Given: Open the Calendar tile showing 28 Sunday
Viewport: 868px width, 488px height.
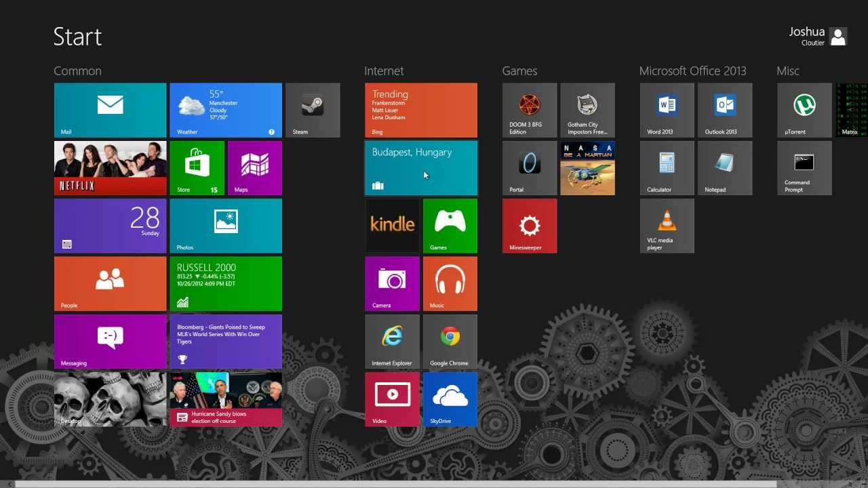Looking at the screenshot, I should point(110,226).
